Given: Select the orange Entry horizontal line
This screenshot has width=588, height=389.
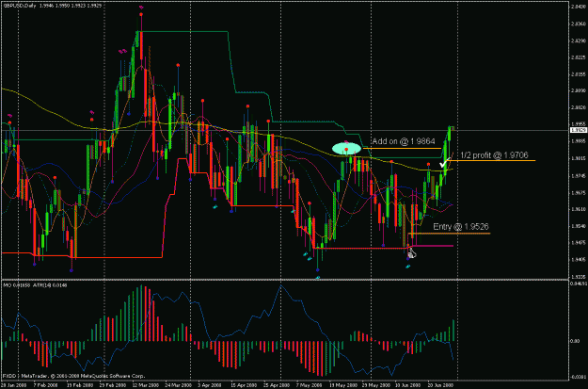Looking at the screenshot, I should [449, 234].
